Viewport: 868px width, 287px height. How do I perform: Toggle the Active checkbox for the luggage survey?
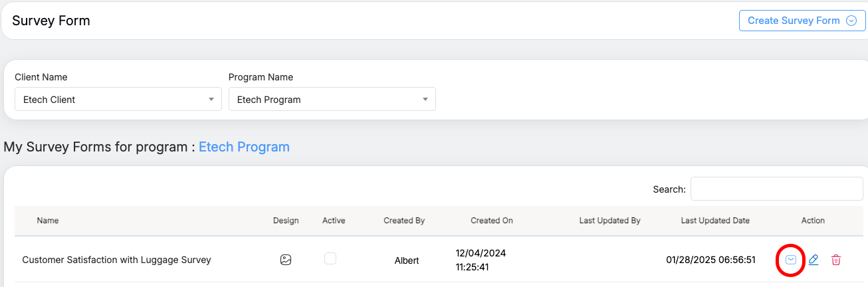(330, 259)
